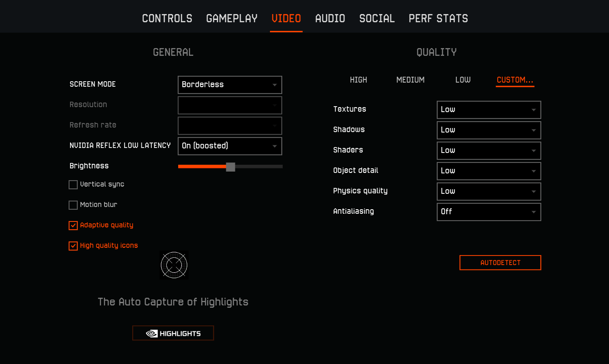Open the Shaders quality dropdown

489,151
